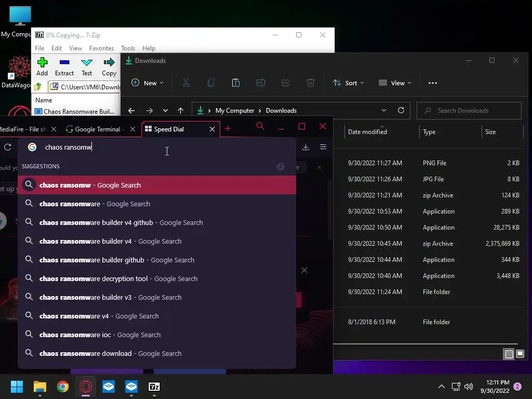The width and height of the screenshot is (532, 399).
Task: Expand the address bar history dropdown
Action: click(x=384, y=110)
